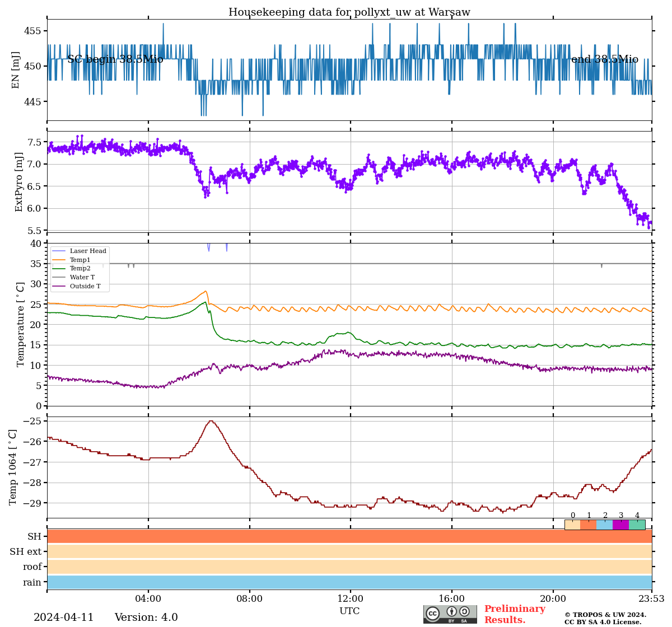The width and height of the screenshot is (672, 627).
Task: Click the Temp 1064 [°C] axis label
Action: tap(13, 467)
